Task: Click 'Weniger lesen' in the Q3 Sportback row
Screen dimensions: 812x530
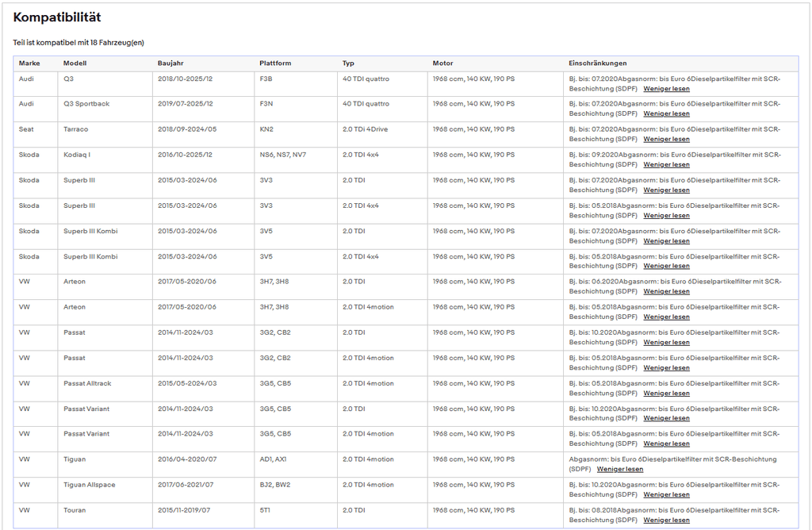Action: coord(666,113)
